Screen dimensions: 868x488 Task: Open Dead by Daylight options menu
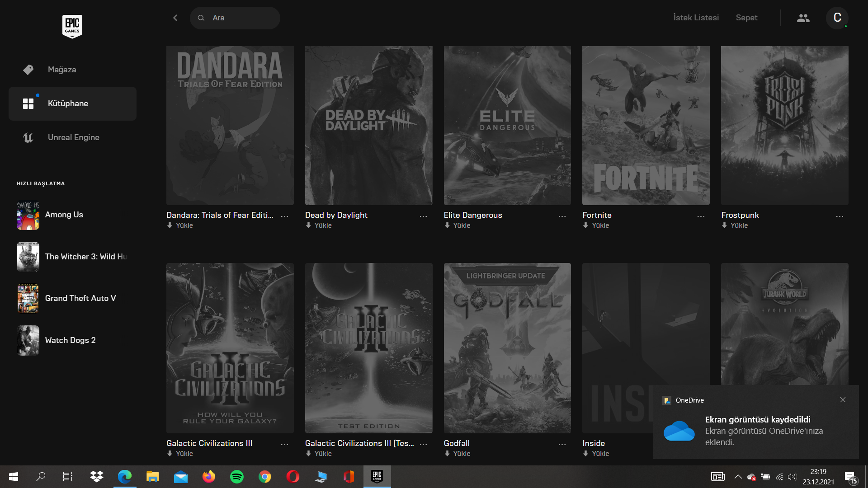423,216
